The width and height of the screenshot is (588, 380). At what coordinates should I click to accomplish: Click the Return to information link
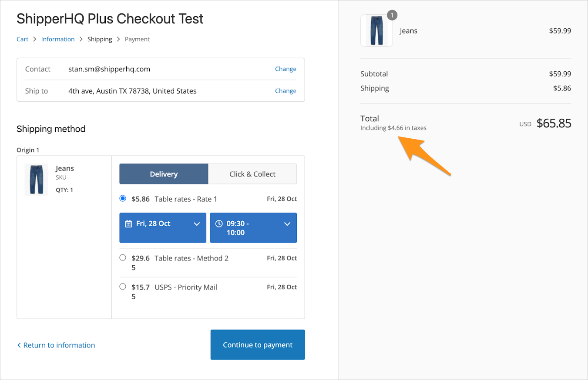coord(59,345)
